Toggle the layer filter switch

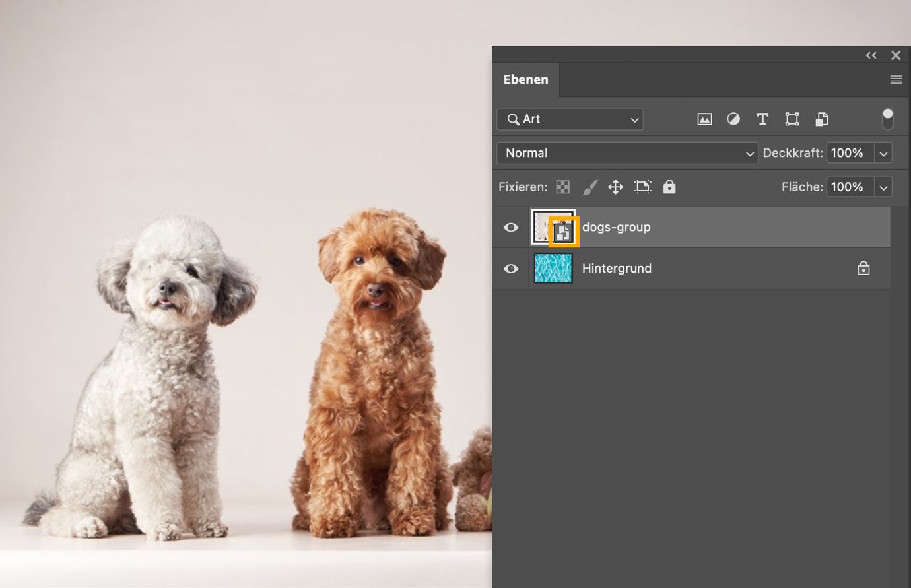point(888,119)
